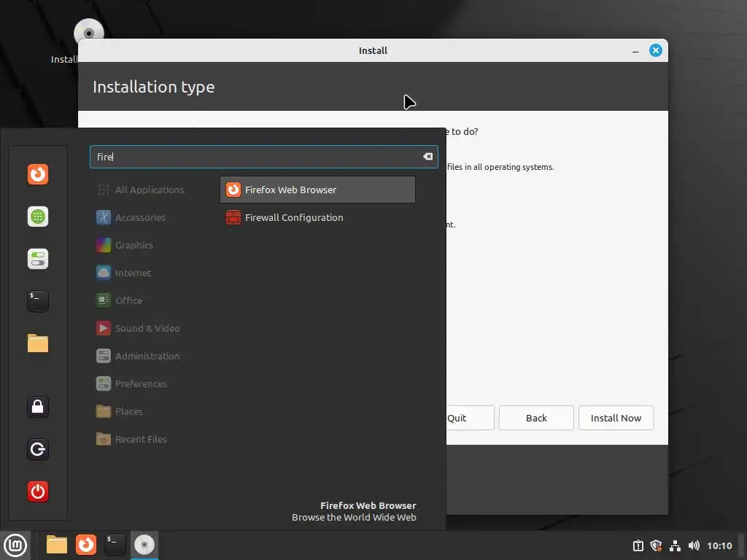Open the network connections tray icon
The image size is (747, 560).
click(675, 545)
